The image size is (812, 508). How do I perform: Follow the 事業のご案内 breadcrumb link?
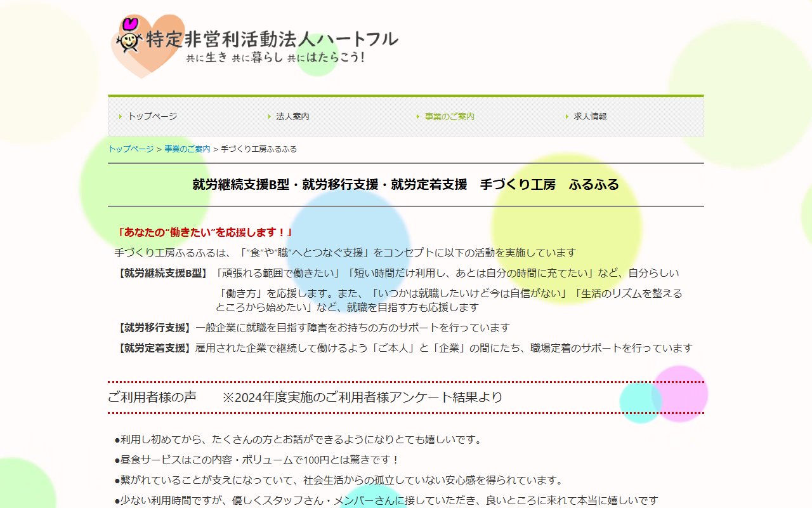point(187,149)
